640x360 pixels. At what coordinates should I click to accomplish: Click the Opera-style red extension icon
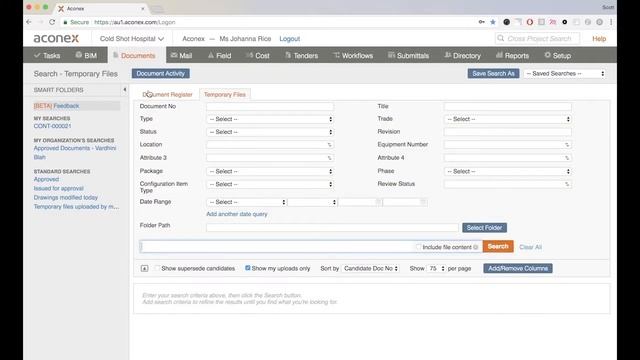(529, 22)
